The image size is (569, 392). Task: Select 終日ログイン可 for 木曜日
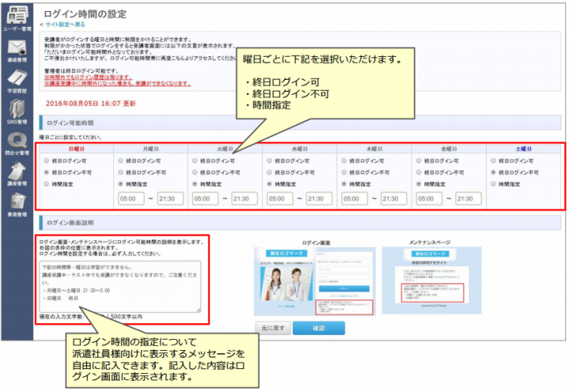click(344, 160)
